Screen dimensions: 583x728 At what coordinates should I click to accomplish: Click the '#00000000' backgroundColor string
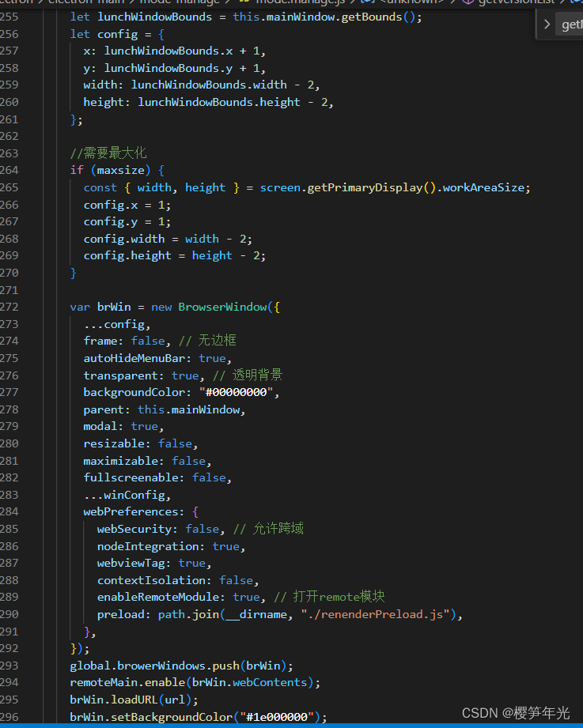(236, 392)
